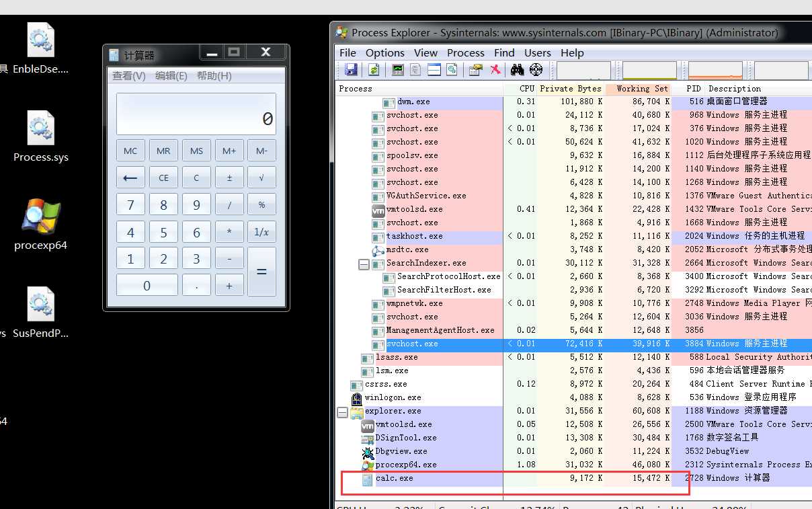This screenshot has width=812, height=509.
Task: Click the binoculars Find Handle icon
Action: click(x=517, y=69)
